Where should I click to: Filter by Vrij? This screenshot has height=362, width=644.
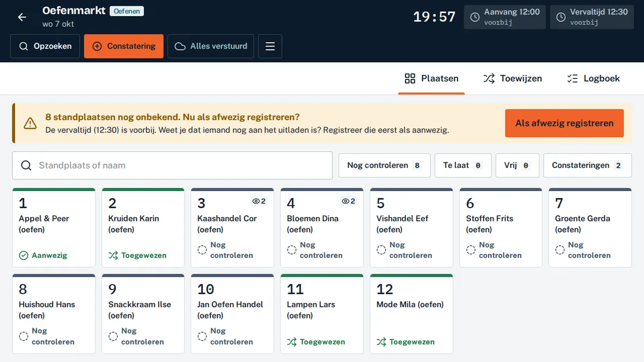pos(517,165)
